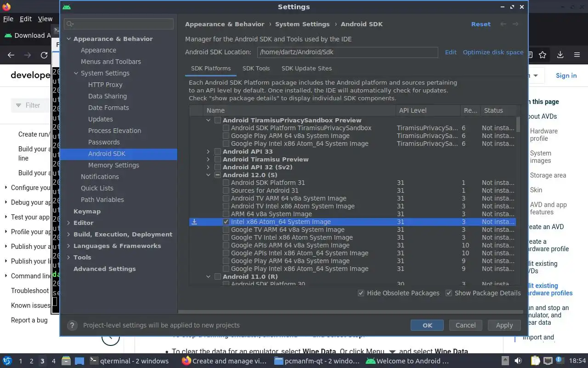Click Firefox back button in browser window
588x368 pixels.
point(11,55)
